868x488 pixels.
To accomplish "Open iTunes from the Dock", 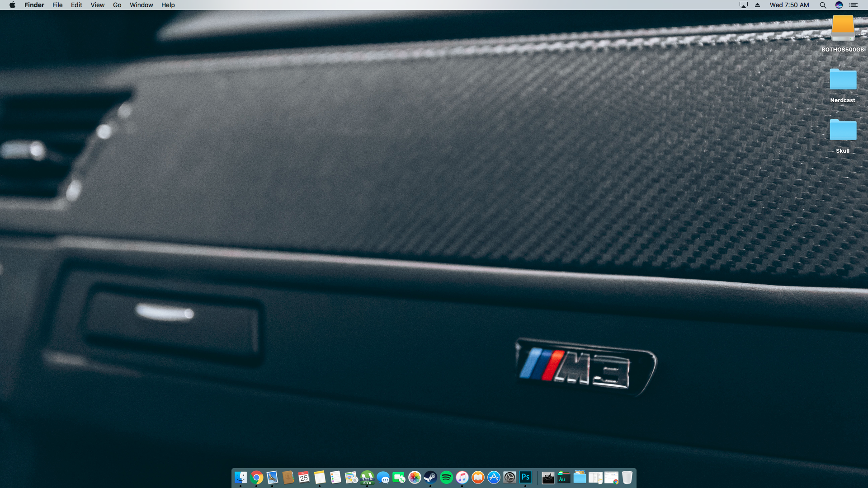I will pos(462,477).
